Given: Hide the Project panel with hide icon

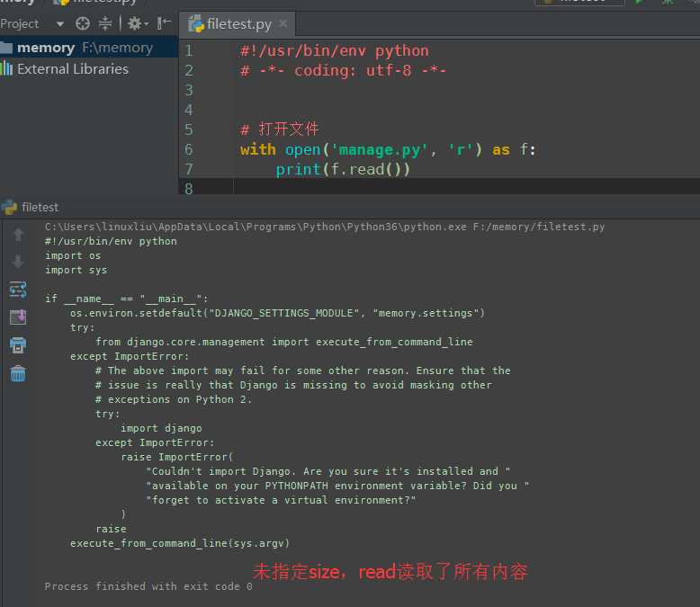Looking at the screenshot, I should click(165, 23).
